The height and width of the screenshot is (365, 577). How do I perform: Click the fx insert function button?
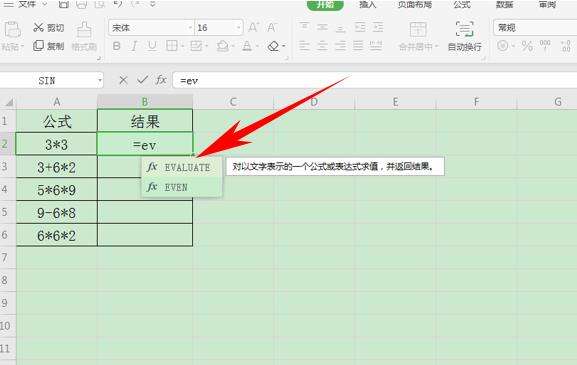(161, 80)
